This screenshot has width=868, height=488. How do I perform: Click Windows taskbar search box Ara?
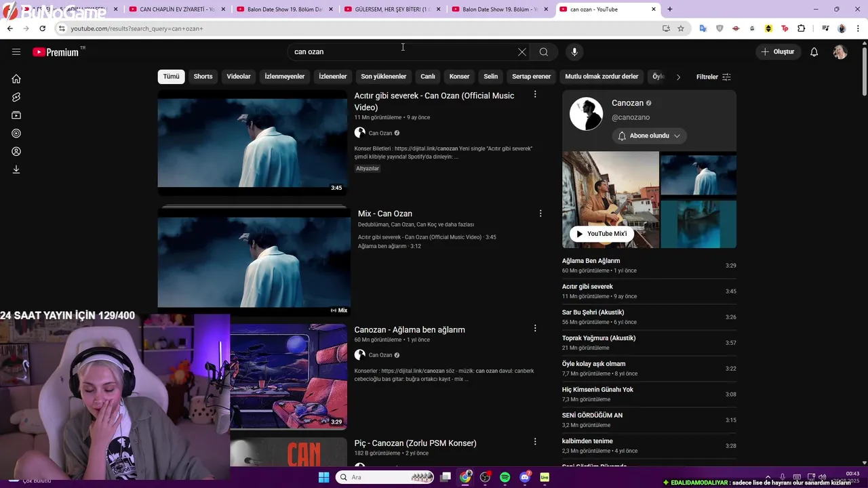pos(385,478)
